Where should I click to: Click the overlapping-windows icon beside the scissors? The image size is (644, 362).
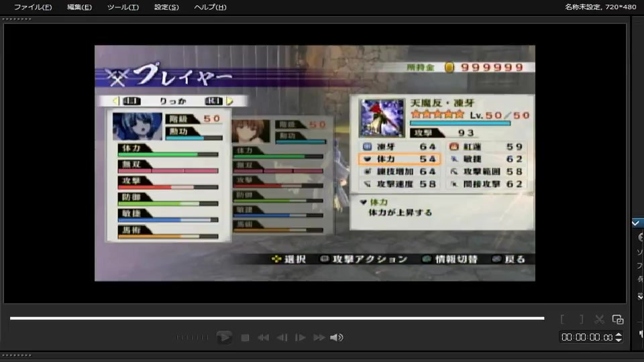pos(618,319)
